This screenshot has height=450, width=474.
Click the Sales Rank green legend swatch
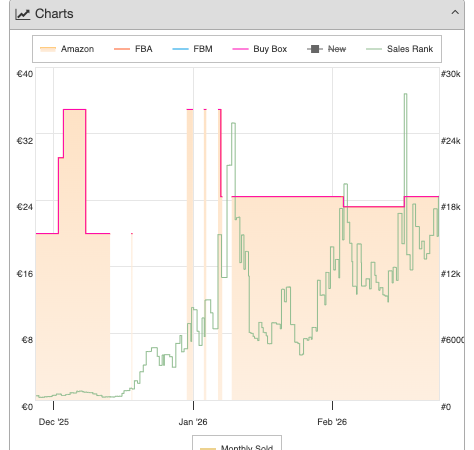point(374,49)
